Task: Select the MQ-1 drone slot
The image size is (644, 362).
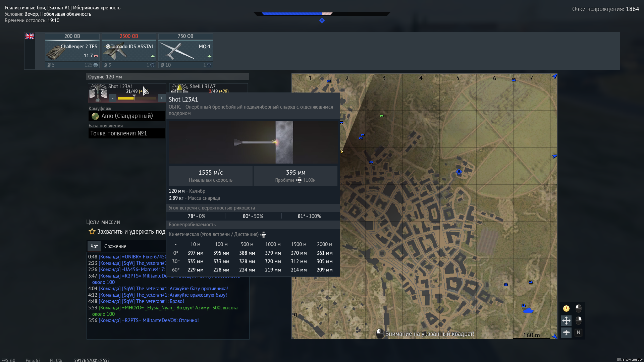Action: click(x=185, y=51)
